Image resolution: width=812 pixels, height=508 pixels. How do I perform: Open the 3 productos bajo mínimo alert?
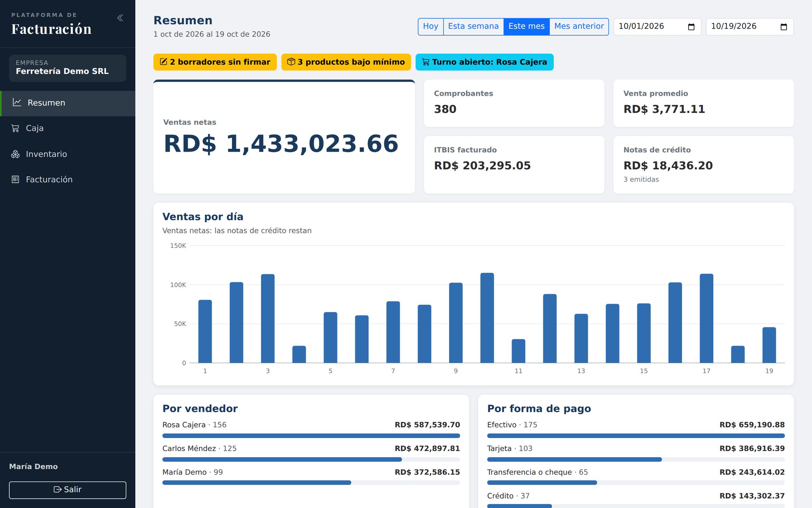[346, 62]
